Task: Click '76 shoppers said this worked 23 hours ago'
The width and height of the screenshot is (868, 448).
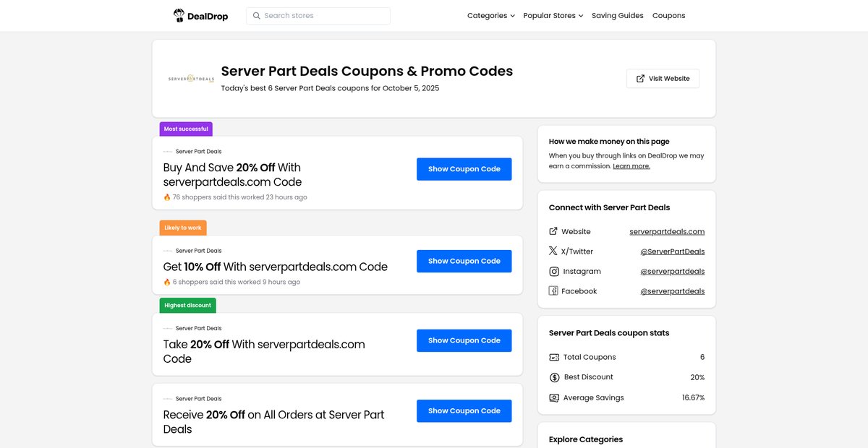Action: (x=239, y=197)
